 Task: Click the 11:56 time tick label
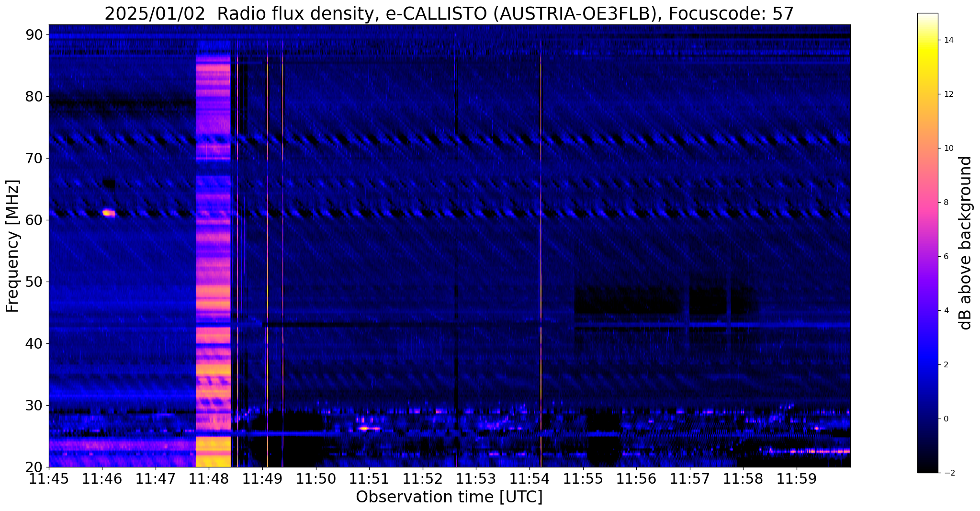pos(636,478)
